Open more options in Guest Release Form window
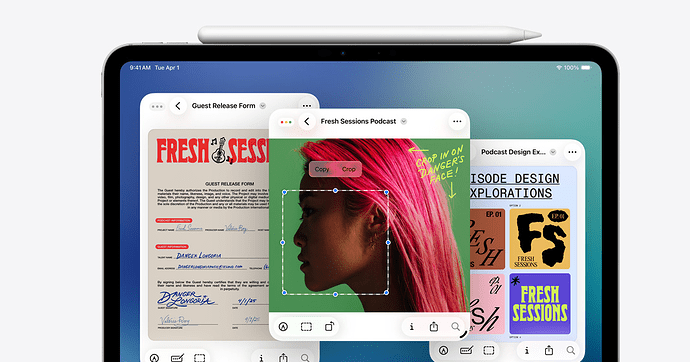The image size is (690, 362). pyautogui.click(x=307, y=106)
